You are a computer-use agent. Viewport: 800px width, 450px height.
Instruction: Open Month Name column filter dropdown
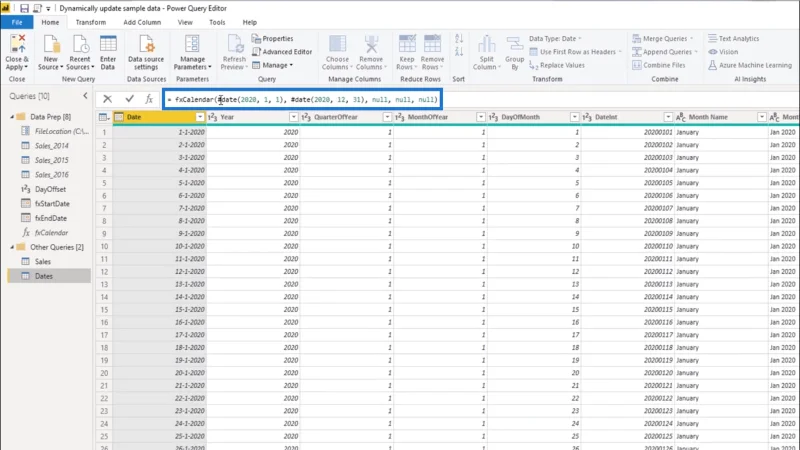[x=762, y=117]
